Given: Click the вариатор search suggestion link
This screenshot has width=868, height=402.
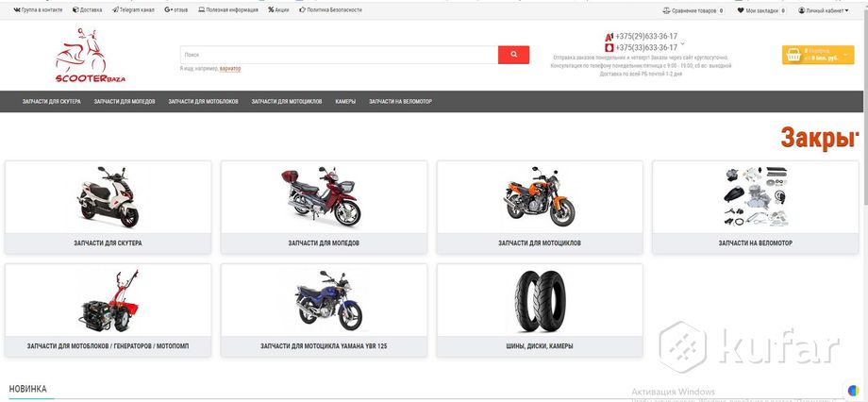Looking at the screenshot, I should click(x=230, y=69).
